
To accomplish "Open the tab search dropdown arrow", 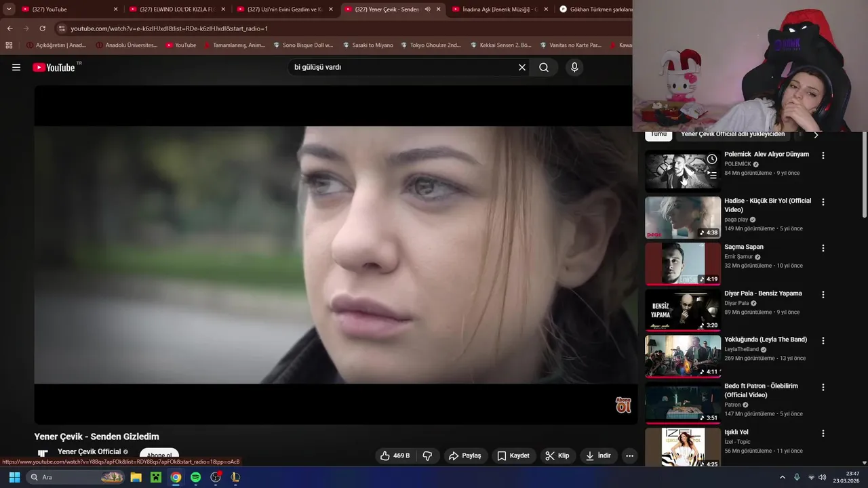I will pyautogui.click(x=9, y=9).
